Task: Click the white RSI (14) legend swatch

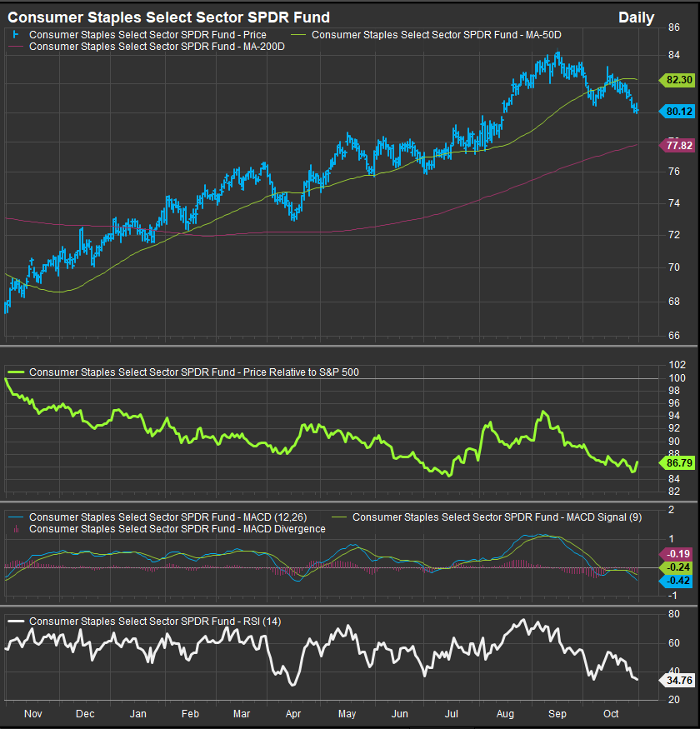Action: point(16,622)
